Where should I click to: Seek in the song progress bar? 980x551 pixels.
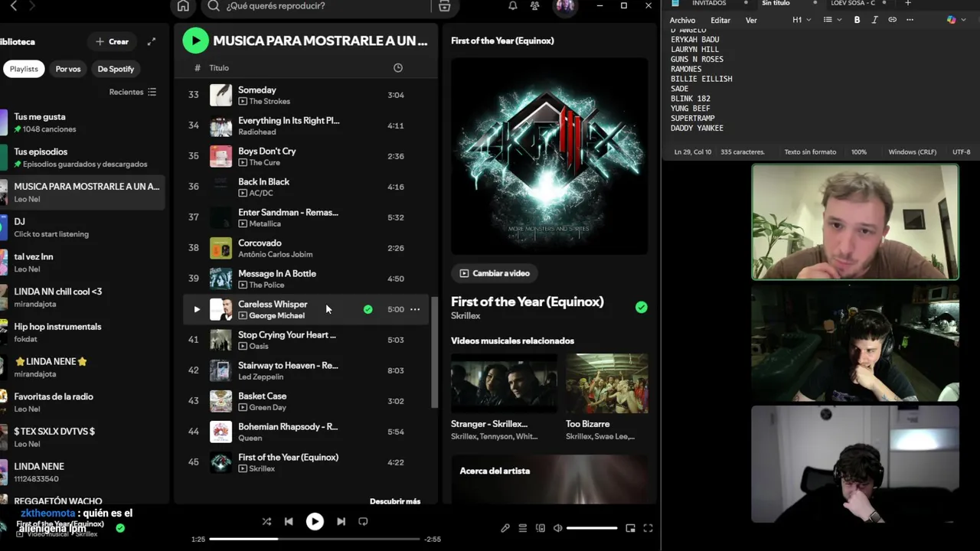tap(315, 539)
